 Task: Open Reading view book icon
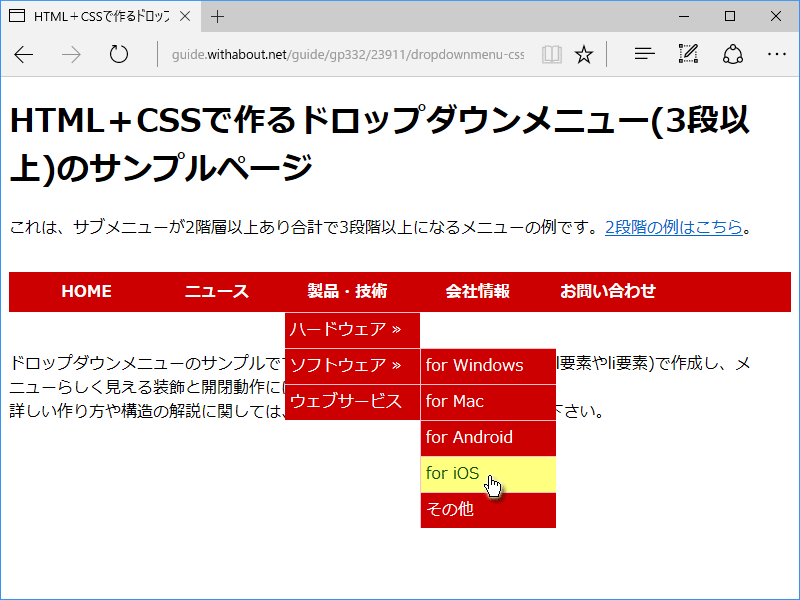(552, 54)
